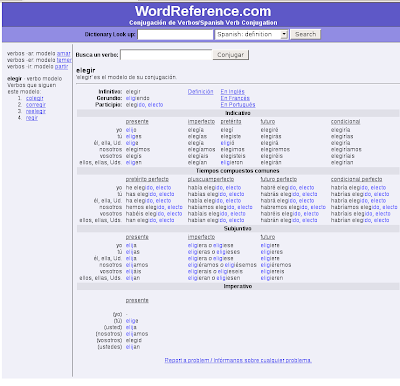Click the conditional form 'elegiríamos'

346,149
